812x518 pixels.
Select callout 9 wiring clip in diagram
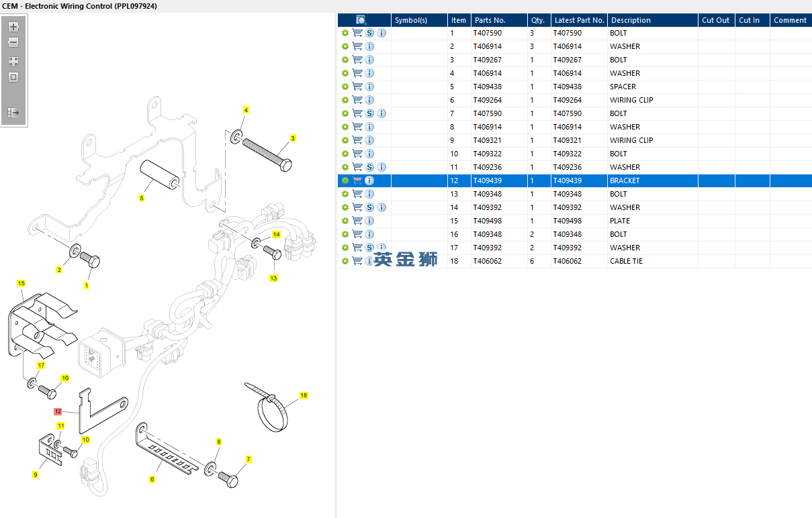click(36, 474)
